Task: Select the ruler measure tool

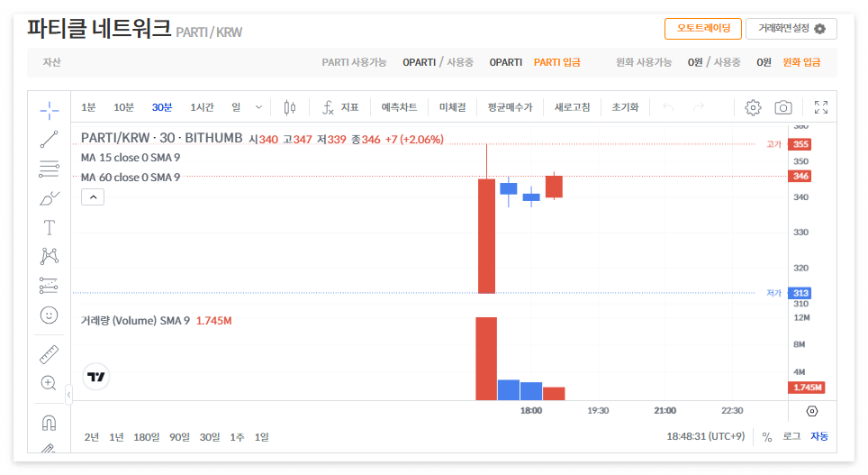Action: 50,354
